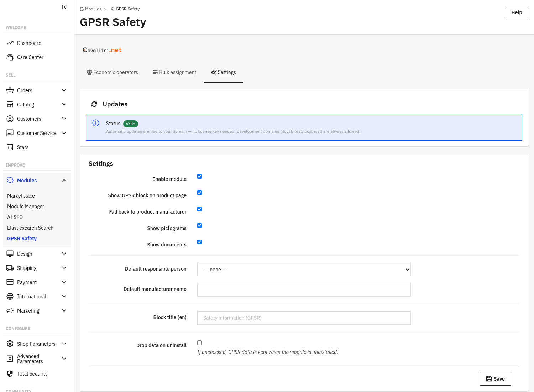Click the info icon beside Status
The height and width of the screenshot is (392, 534).
96,123
